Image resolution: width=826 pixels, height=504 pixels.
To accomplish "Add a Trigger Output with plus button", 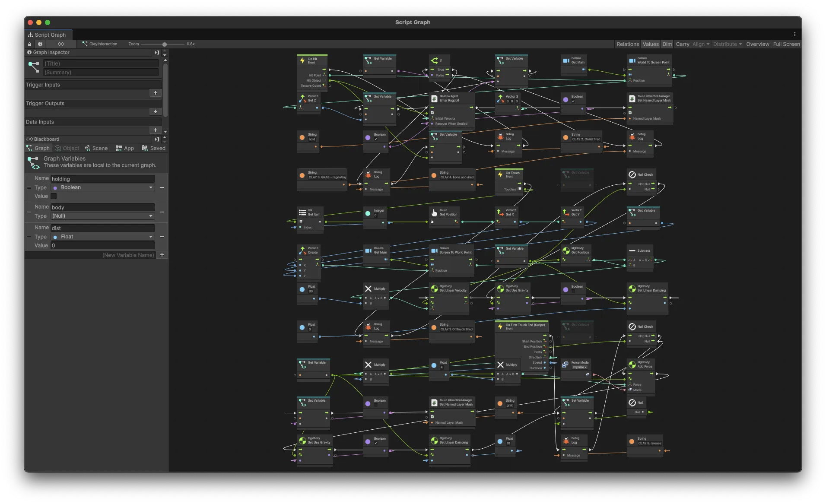I will pyautogui.click(x=156, y=111).
